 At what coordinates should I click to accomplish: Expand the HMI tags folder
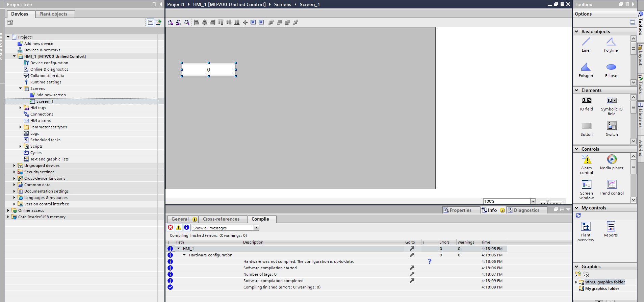click(x=20, y=108)
